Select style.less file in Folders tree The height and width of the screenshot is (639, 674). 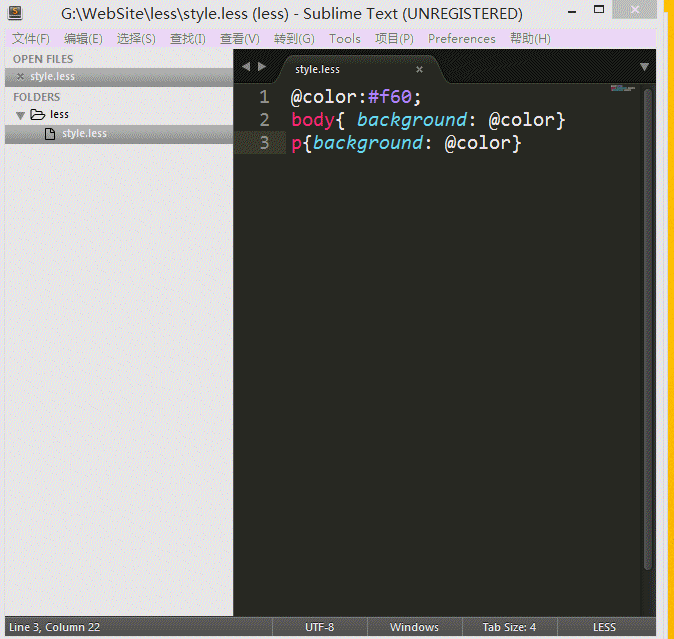pyautogui.click(x=119, y=134)
